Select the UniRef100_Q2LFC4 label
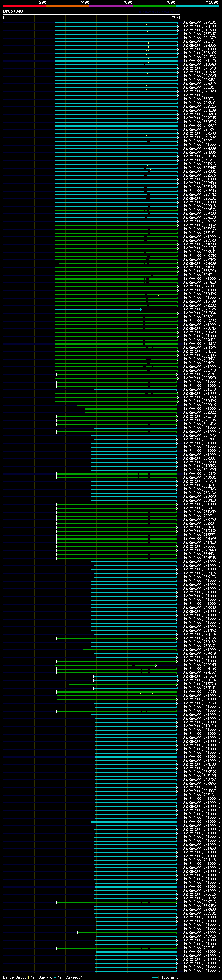 (x=199, y=41)
